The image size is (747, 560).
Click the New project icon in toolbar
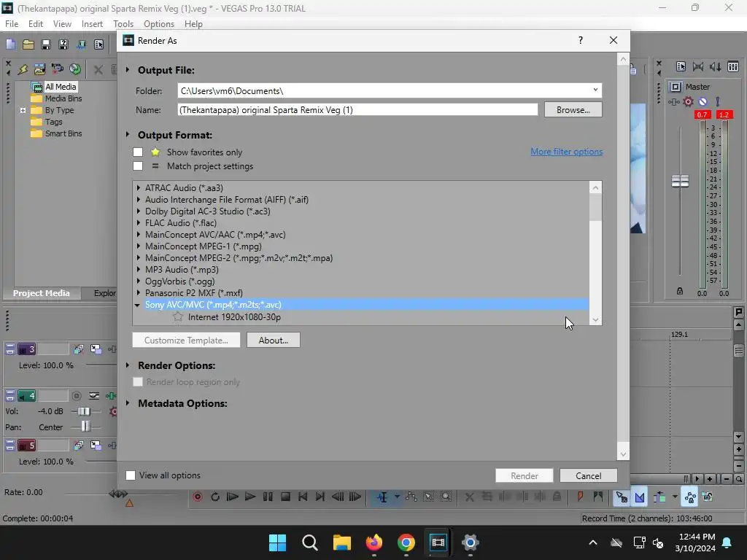pos(11,44)
